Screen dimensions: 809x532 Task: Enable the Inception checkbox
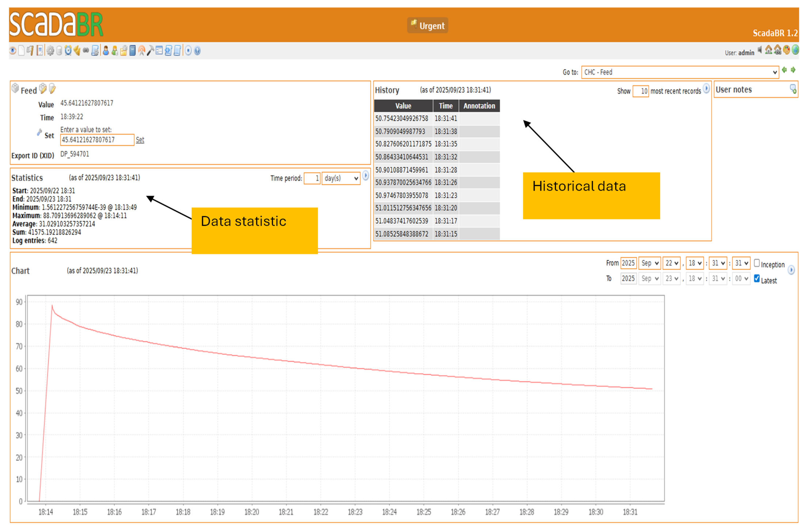tap(757, 263)
